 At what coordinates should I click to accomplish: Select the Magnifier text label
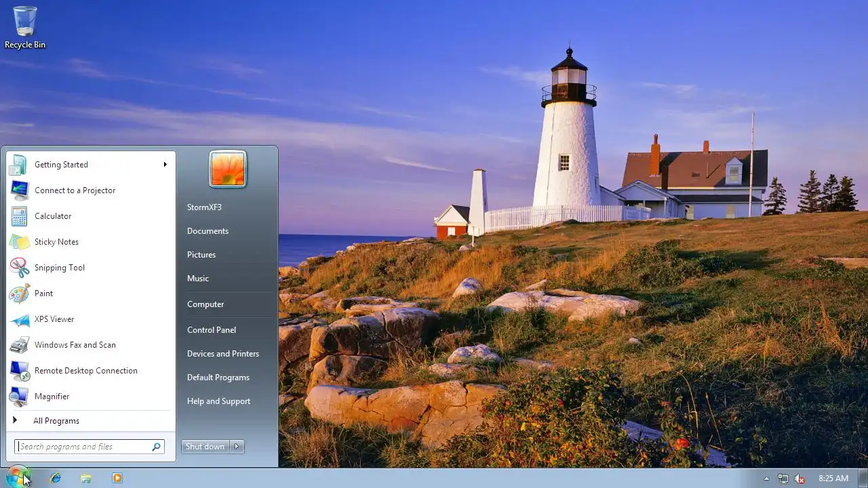click(52, 396)
